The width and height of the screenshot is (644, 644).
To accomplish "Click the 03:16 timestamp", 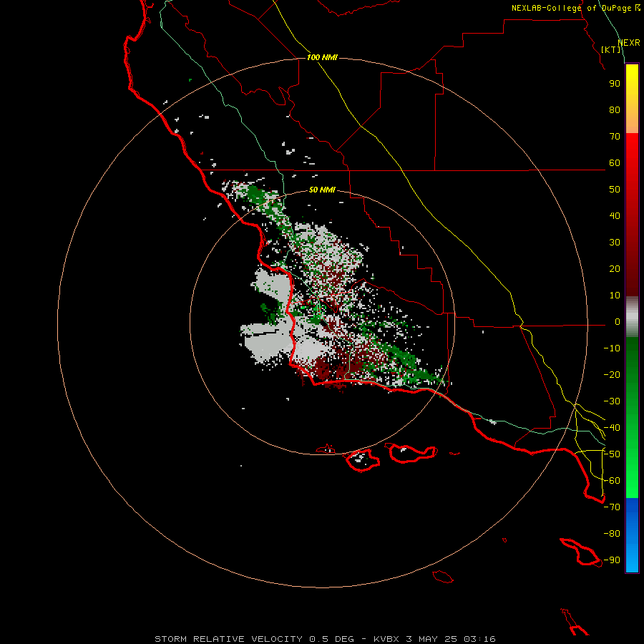I will coord(479,639).
